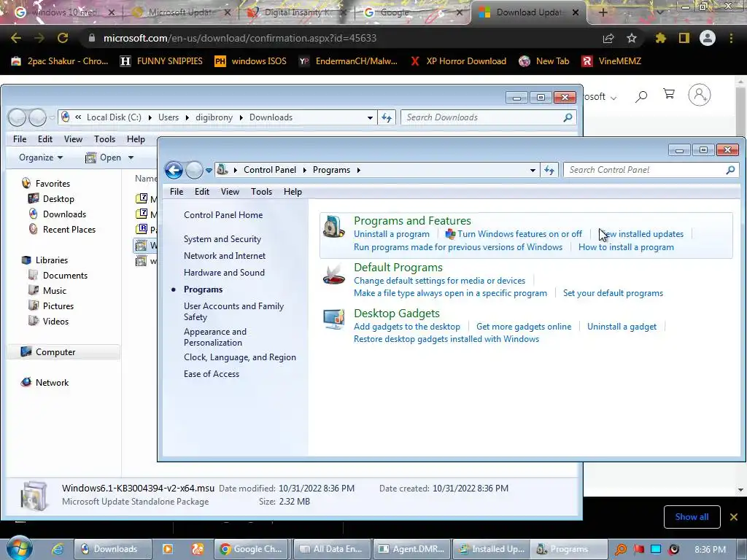Go back in Control Panel window
This screenshot has height=560, width=747.
(174, 170)
